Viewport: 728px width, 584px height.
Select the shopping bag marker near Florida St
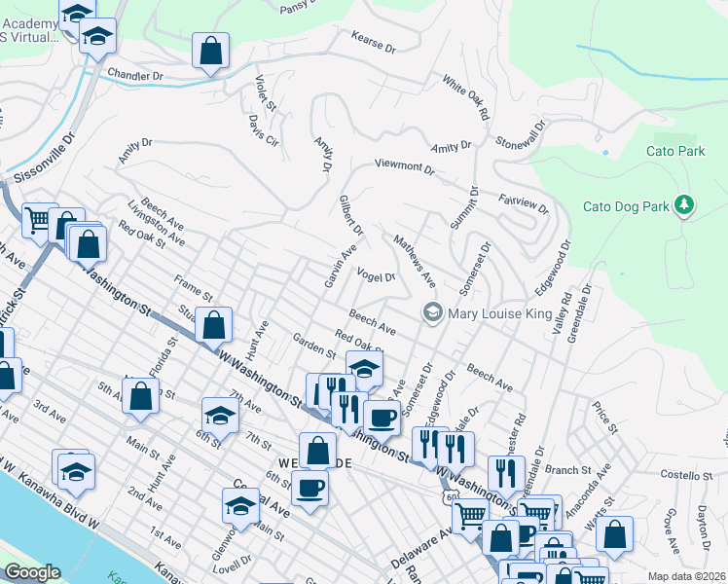(141, 398)
